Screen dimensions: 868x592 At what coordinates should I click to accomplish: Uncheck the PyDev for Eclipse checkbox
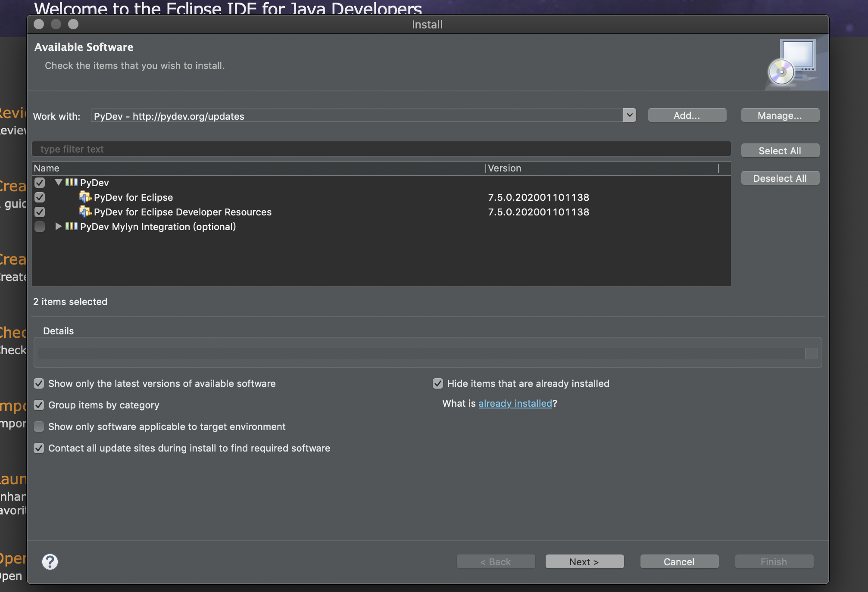(40, 197)
